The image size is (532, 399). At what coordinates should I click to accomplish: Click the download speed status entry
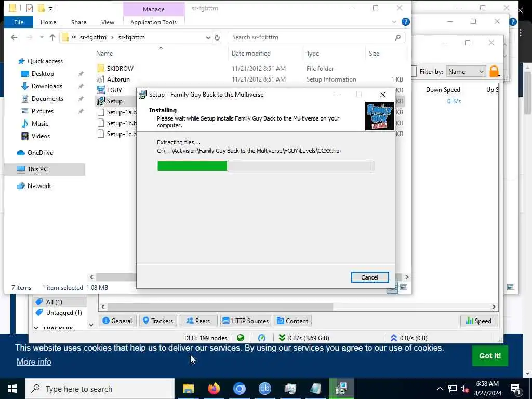304,338
